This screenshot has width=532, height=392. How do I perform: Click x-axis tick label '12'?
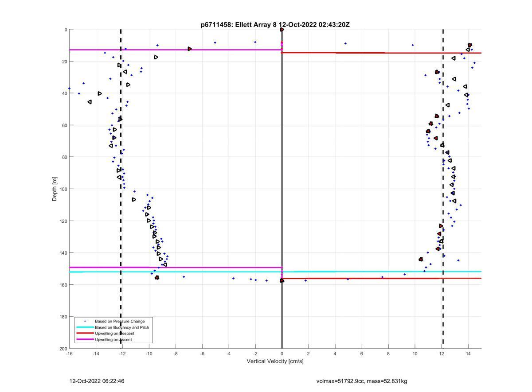pos(442,353)
